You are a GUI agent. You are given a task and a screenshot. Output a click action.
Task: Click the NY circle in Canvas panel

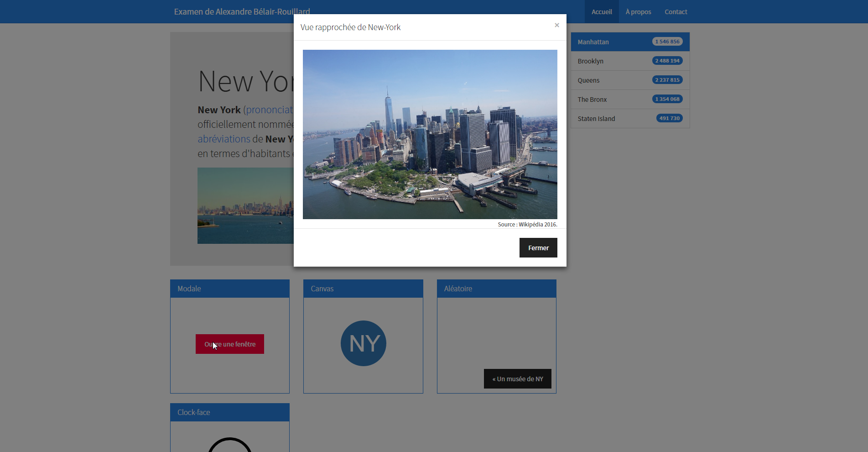[364, 343]
